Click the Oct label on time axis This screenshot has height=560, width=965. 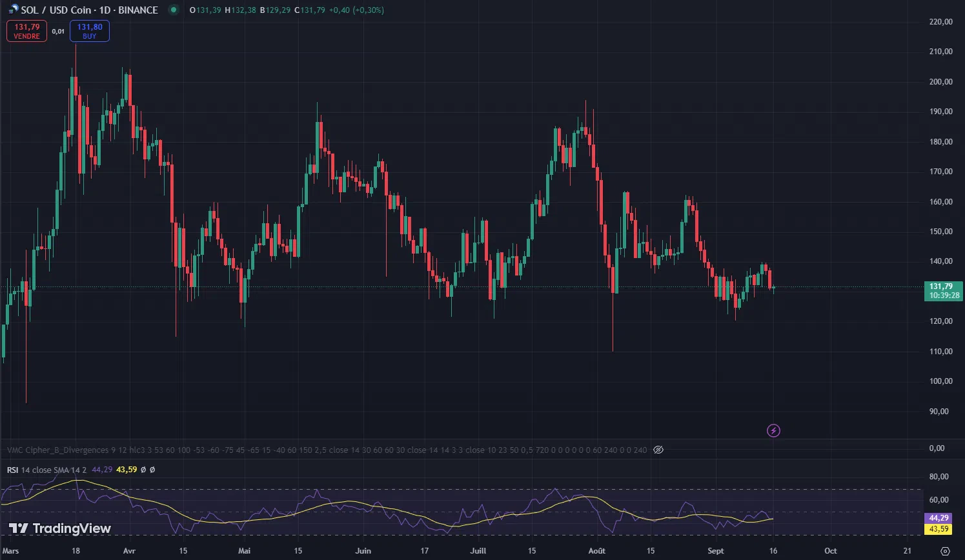831,551
